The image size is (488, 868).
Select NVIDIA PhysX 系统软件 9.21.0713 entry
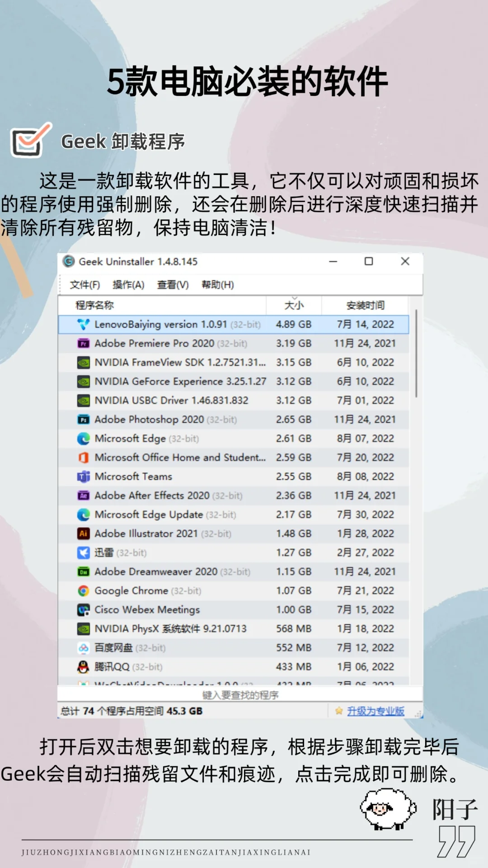click(x=234, y=629)
